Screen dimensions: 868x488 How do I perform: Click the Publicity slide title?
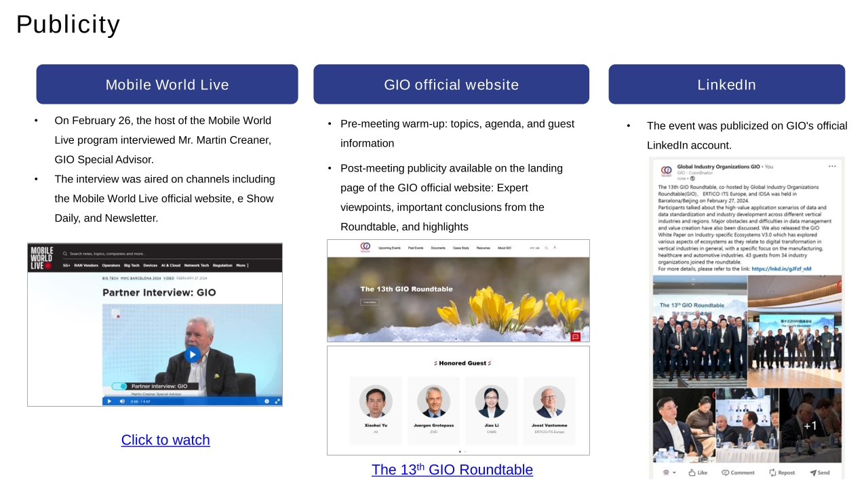click(x=68, y=24)
